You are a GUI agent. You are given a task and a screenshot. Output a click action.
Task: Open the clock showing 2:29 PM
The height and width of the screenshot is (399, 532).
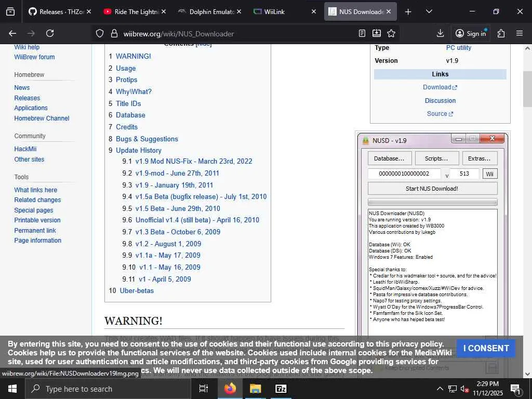(487, 389)
